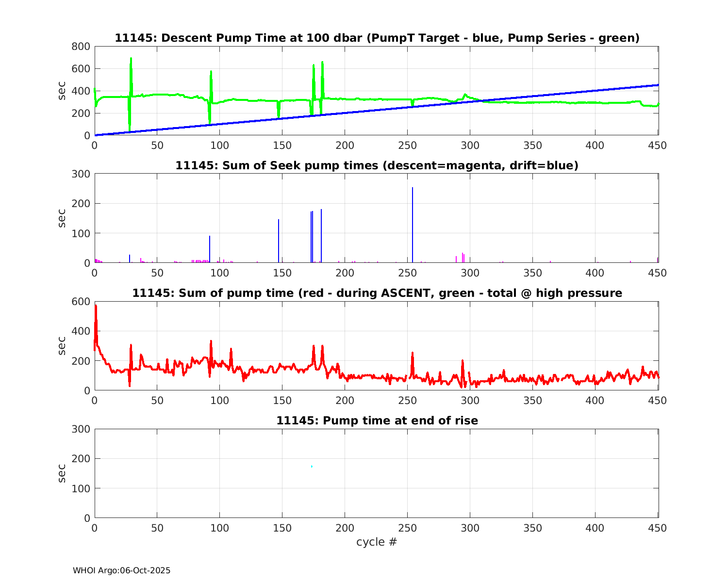Viewport: 728px width, 582px height.
Task: Click the 'sec' y-axis label of the top plot
Action: (62, 91)
